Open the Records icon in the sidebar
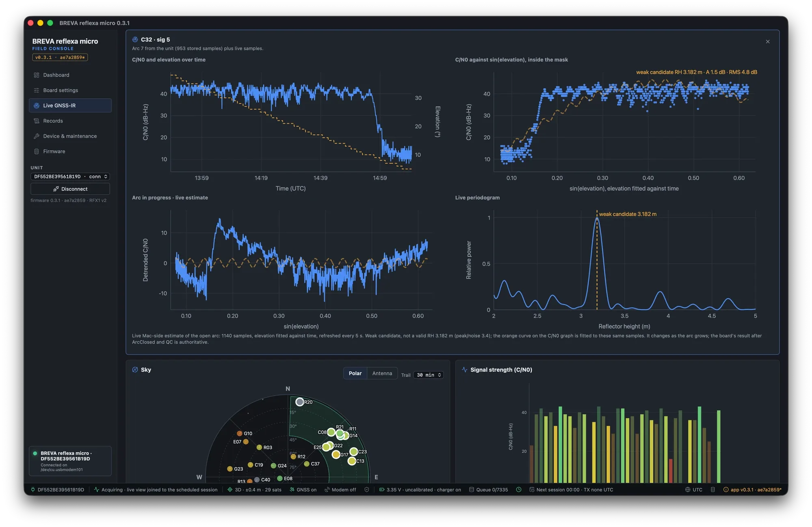The height and width of the screenshot is (527, 812). click(37, 121)
